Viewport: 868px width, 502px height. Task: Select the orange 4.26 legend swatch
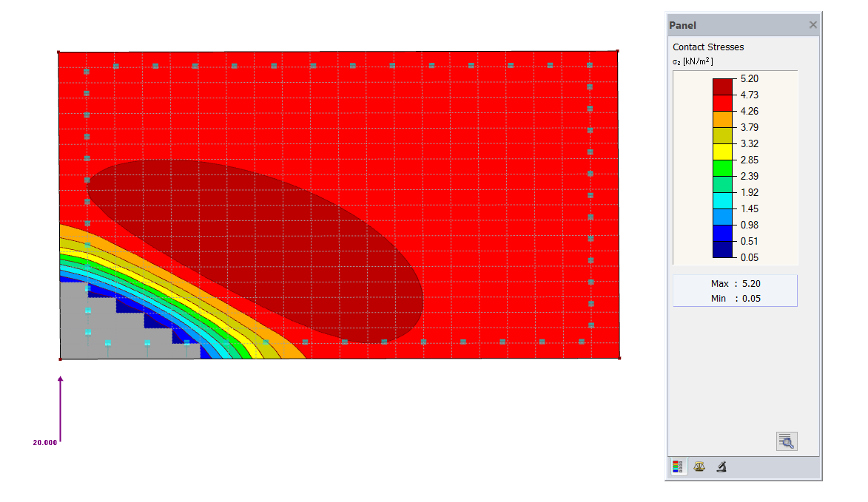tap(722, 120)
